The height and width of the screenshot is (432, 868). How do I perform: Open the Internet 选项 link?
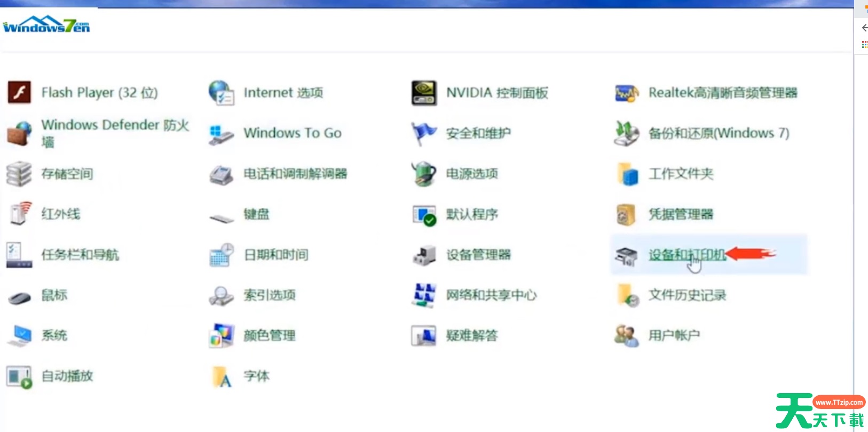pyautogui.click(x=283, y=93)
